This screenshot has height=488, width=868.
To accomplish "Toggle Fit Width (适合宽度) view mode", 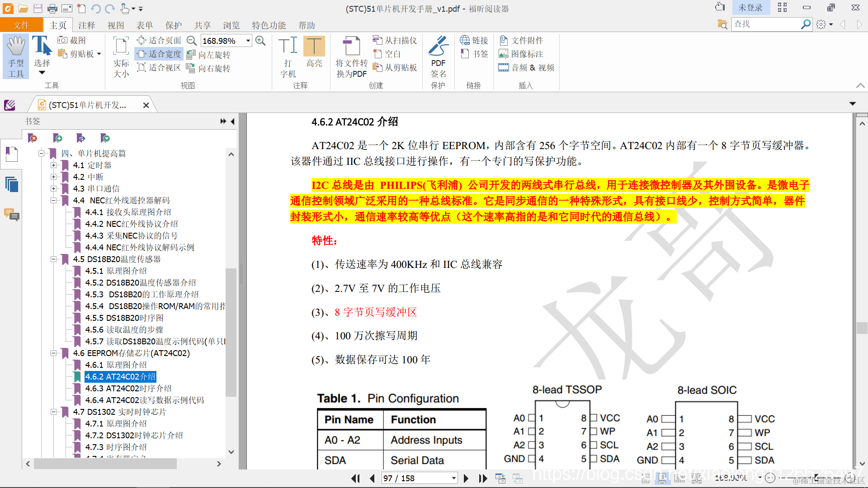I will (159, 54).
